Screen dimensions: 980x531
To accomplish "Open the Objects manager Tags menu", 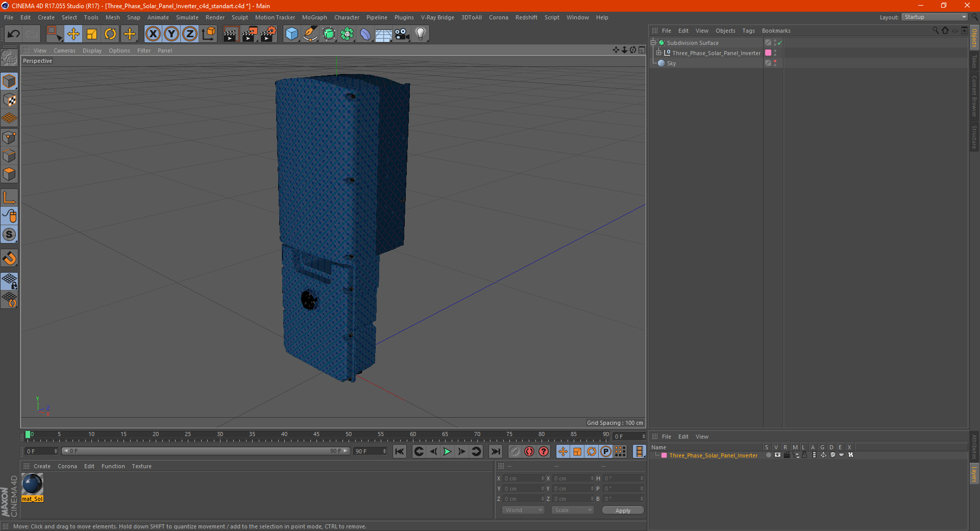I will 748,31.
